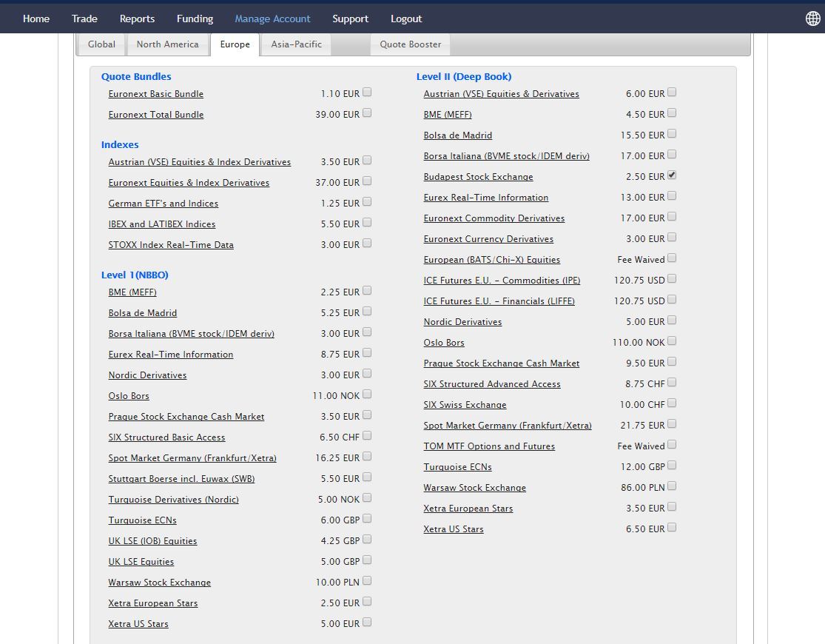This screenshot has height=644, width=825.
Task: Check Level II Warsaw Stock Exchange 86.00 PLN
Action: coord(672,486)
